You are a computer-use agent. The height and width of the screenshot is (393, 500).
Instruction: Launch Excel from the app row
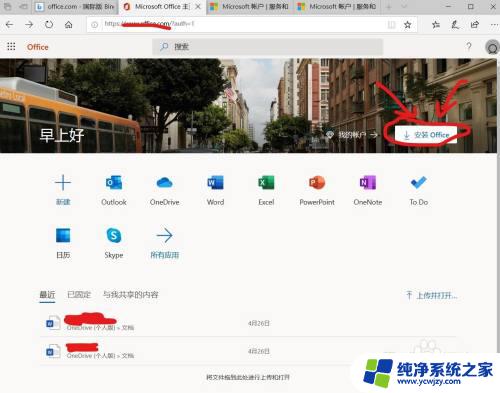click(x=266, y=183)
